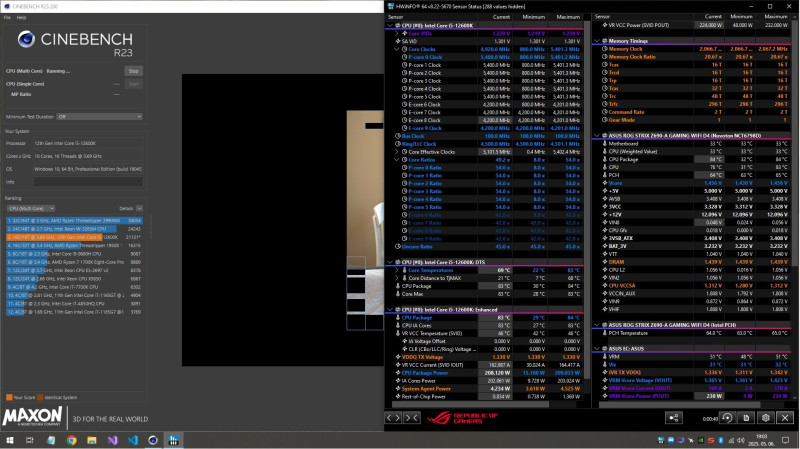
Task: Click the taskbar clock showing 19:03
Action: tap(761, 440)
